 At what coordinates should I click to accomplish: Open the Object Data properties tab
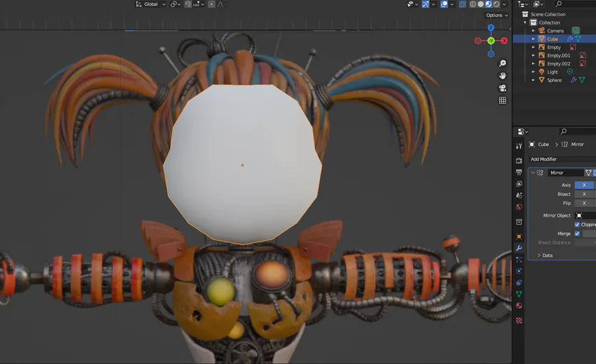click(x=519, y=294)
